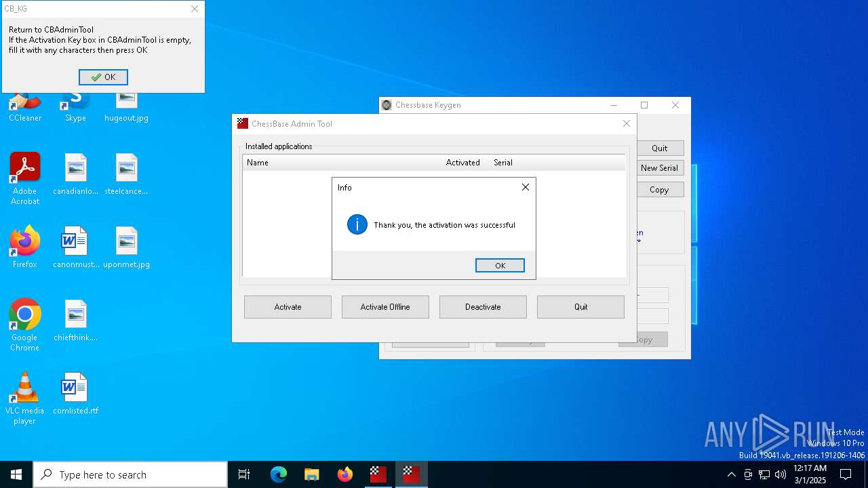This screenshot has width=868, height=488.
Task: Click Activate in ChessBase Admin Tool
Action: coord(288,307)
